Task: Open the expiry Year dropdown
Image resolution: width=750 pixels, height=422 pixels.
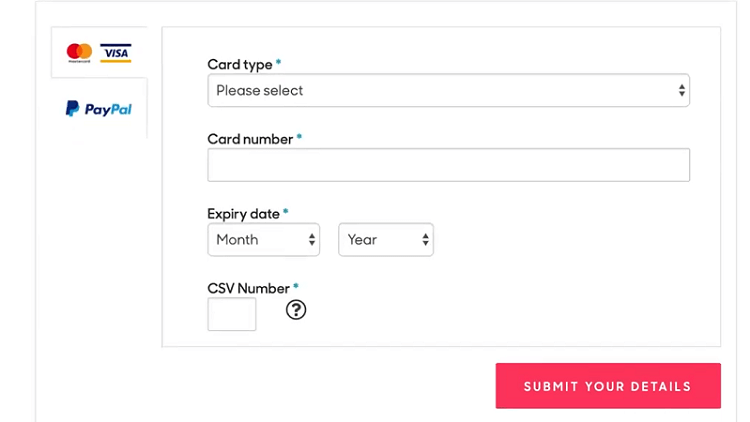Action: click(386, 240)
